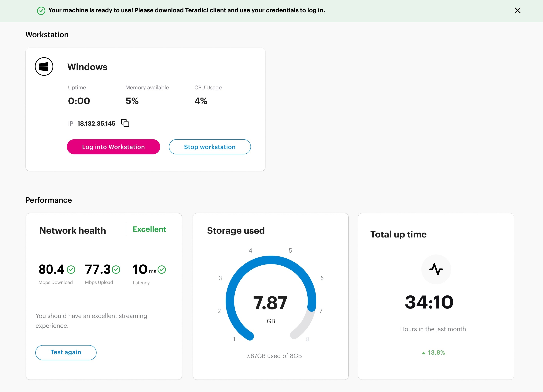The height and width of the screenshot is (392, 543).
Task: Open the Teradici client link
Action: [205, 10]
